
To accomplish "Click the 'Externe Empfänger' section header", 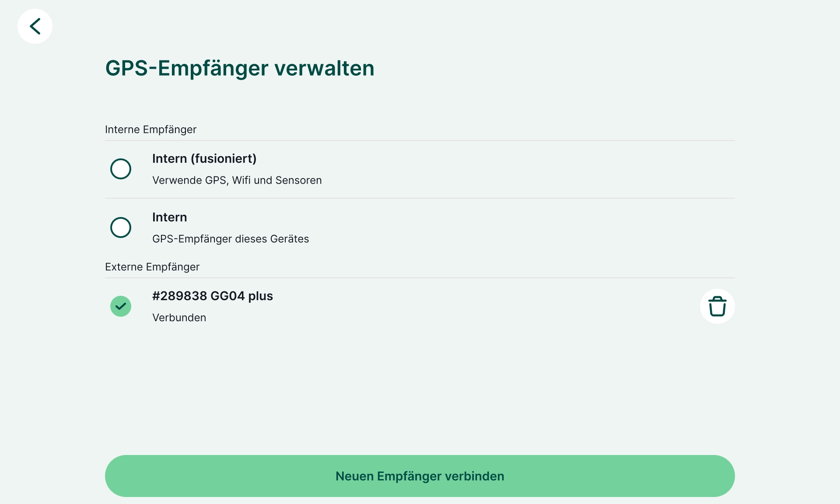I will tap(152, 267).
